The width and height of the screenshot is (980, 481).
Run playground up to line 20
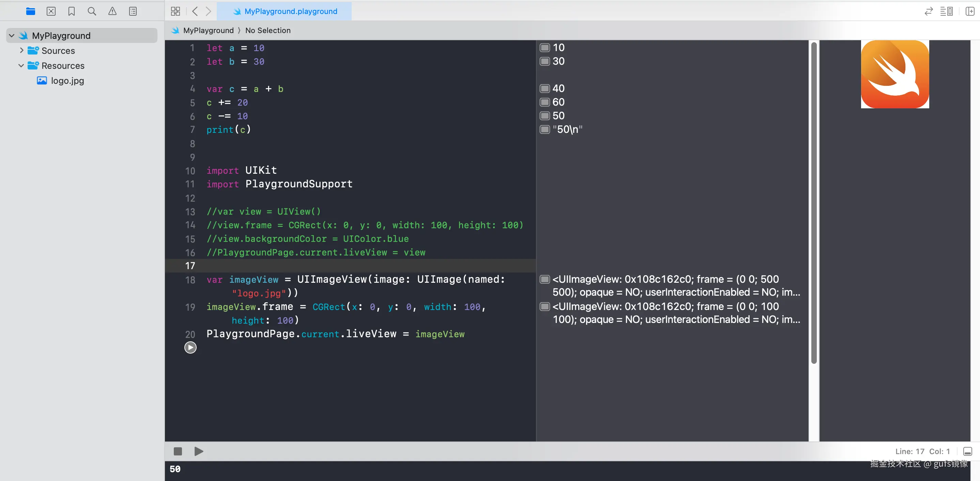click(x=190, y=347)
